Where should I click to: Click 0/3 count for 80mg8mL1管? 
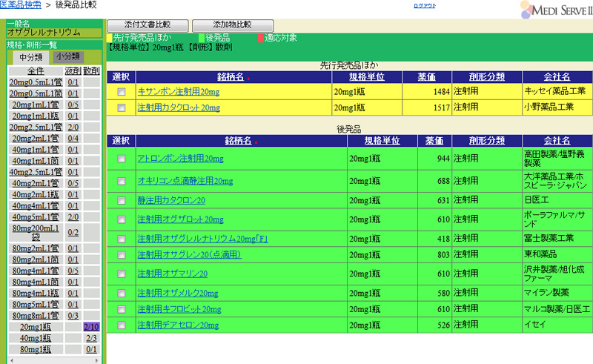point(73,316)
